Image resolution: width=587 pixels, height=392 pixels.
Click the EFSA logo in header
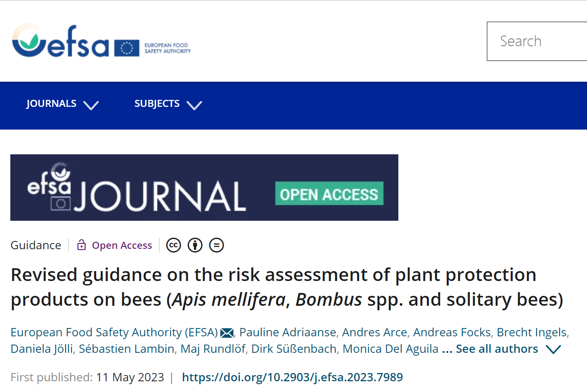[61, 41]
